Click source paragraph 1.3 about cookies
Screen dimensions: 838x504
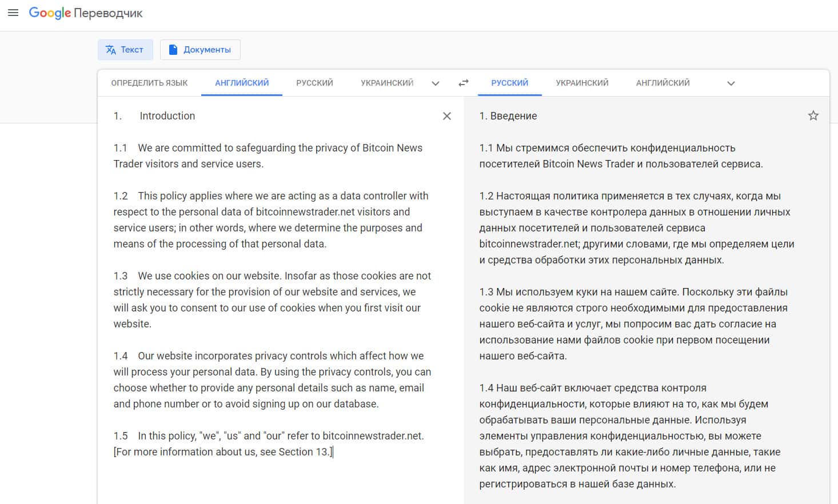coord(272,300)
